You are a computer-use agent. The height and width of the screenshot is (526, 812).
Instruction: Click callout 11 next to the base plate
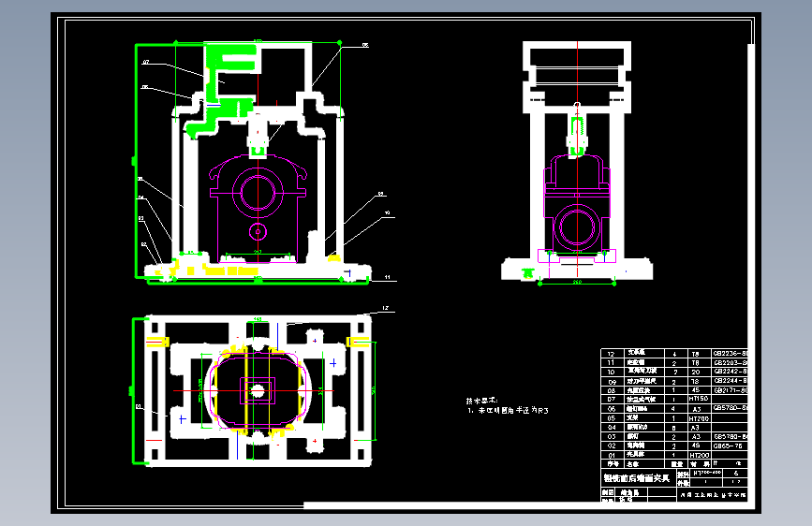[x=388, y=277]
